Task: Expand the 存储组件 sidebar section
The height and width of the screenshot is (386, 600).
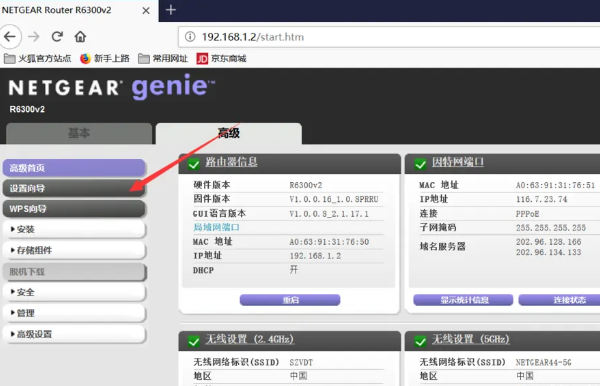Action: [x=74, y=250]
